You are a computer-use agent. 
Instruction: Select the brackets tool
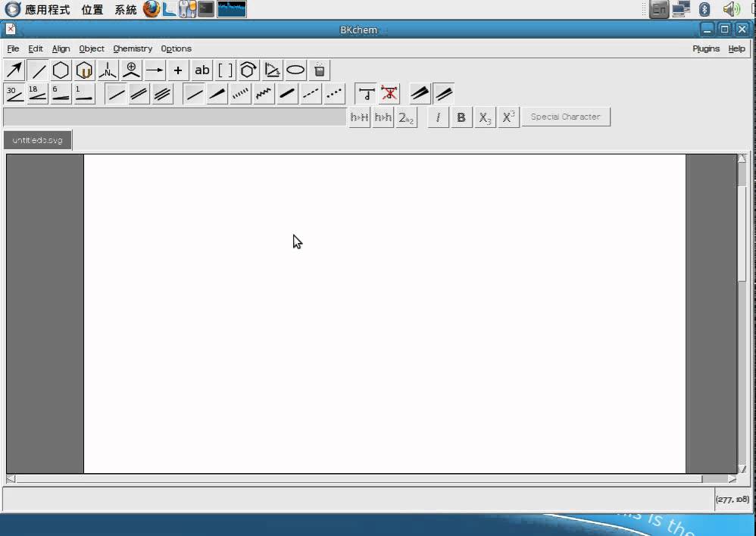tap(225, 70)
